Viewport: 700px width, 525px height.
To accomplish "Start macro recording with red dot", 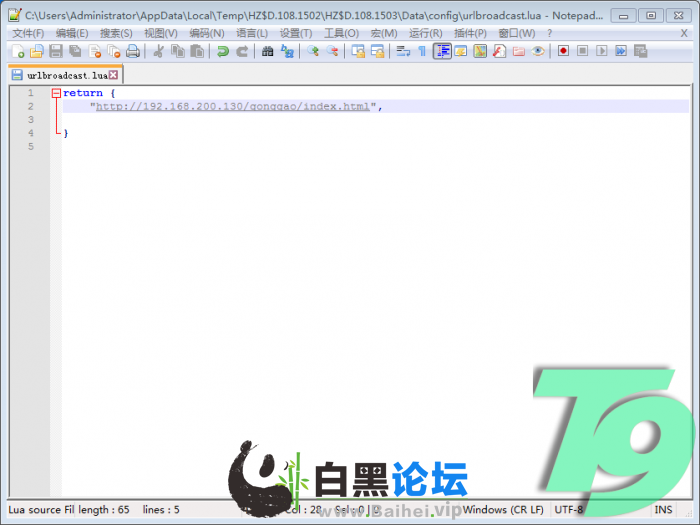I will [563, 51].
